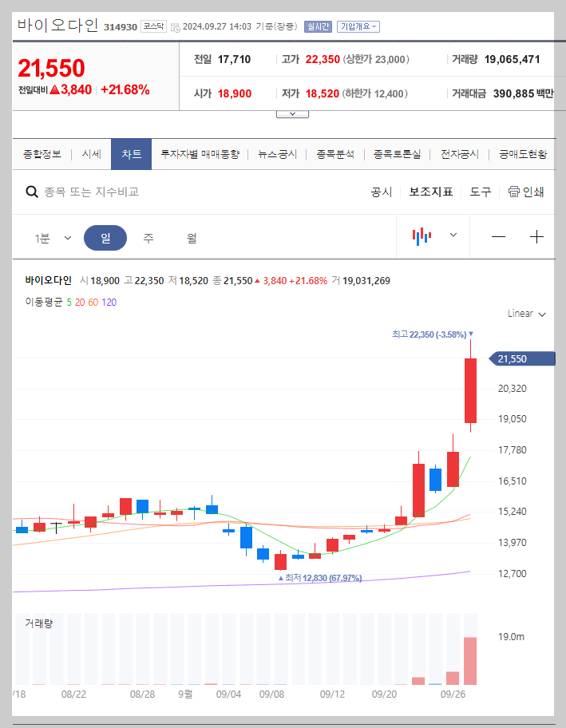Switch to the 종목분석 tab
The image size is (566, 728).
point(338,153)
